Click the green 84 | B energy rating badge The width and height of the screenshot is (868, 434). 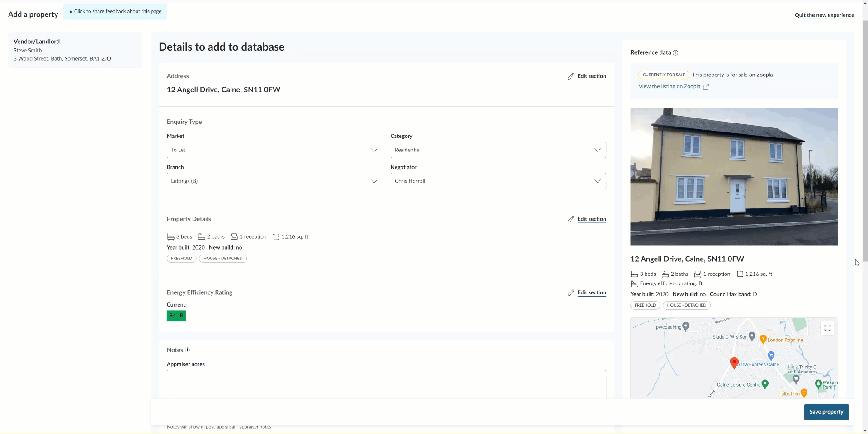click(176, 316)
